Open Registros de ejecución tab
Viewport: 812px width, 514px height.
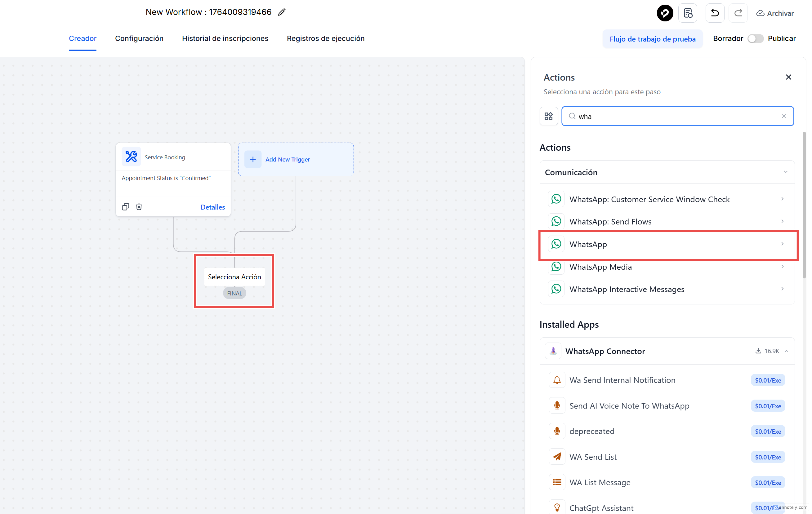tap(325, 38)
